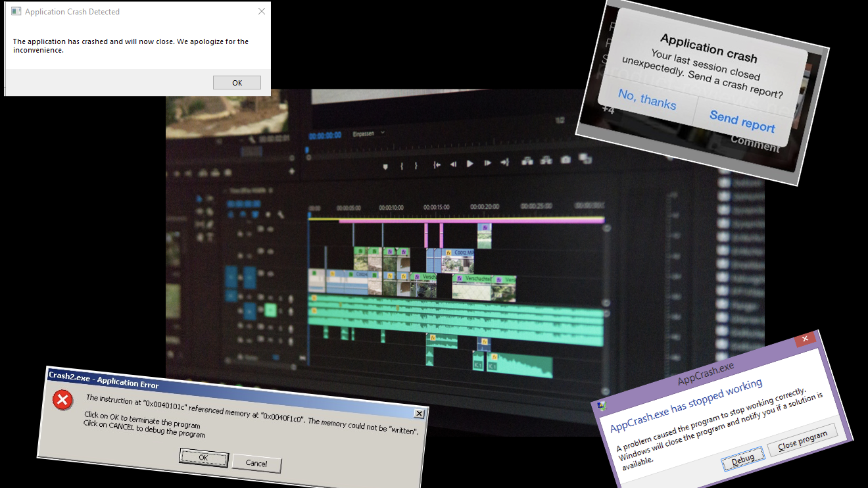Screen dimensions: 868x488
Task: Open the 1/2 playback resolution dropdown
Action: pyautogui.click(x=560, y=121)
